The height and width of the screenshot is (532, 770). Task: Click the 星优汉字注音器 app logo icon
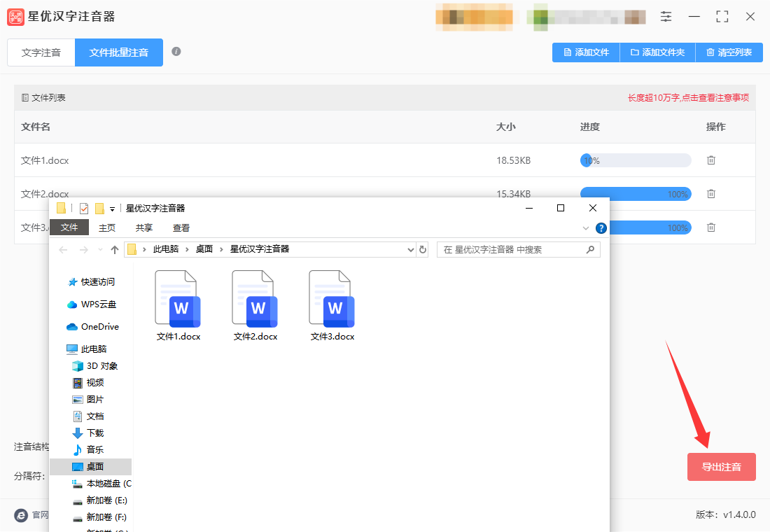tap(15, 17)
